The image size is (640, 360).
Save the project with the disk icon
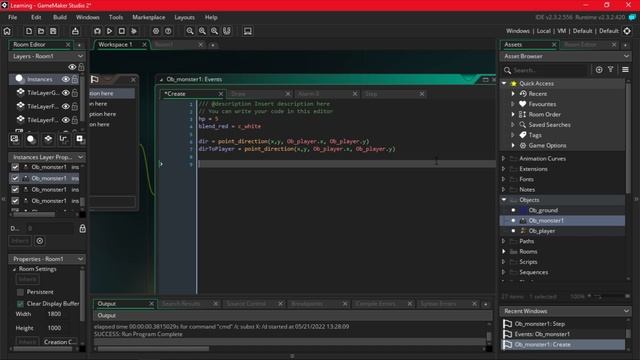point(53,31)
